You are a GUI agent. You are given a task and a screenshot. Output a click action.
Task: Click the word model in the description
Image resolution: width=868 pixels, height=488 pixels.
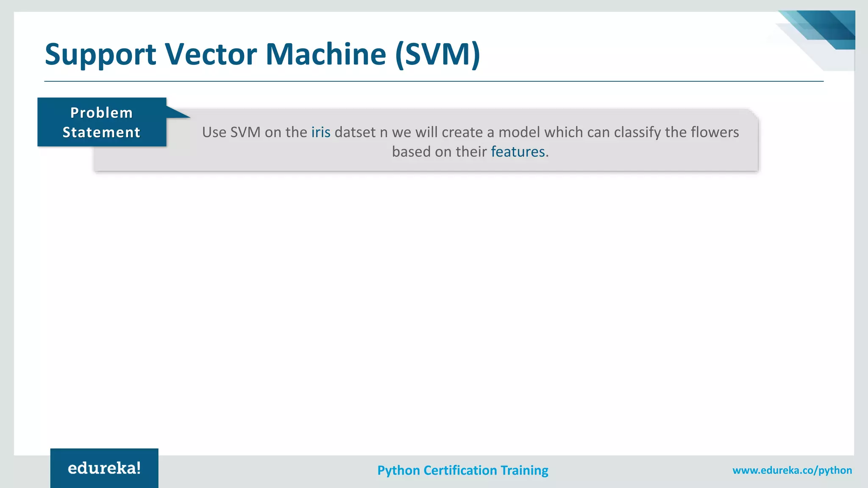[x=519, y=132]
